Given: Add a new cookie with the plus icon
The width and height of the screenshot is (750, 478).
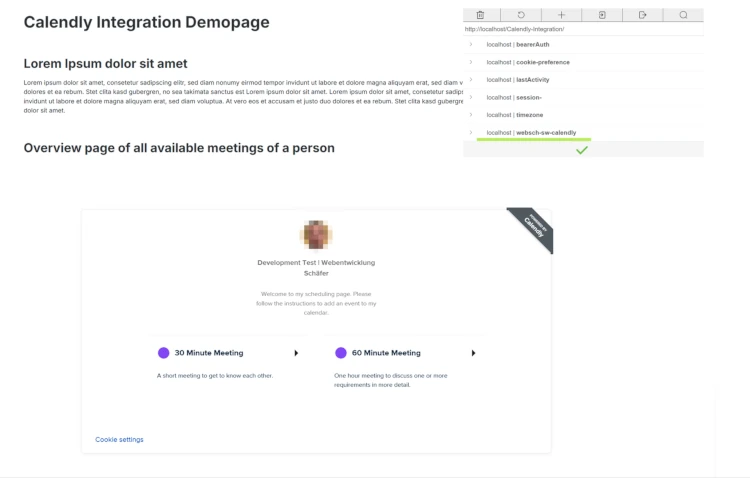Looking at the screenshot, I should coord(562,15).
